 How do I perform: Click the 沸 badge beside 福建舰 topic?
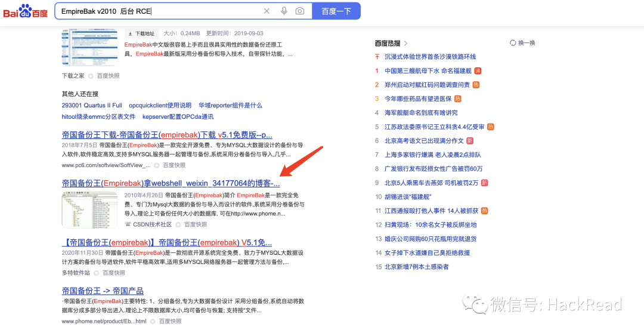477,70
